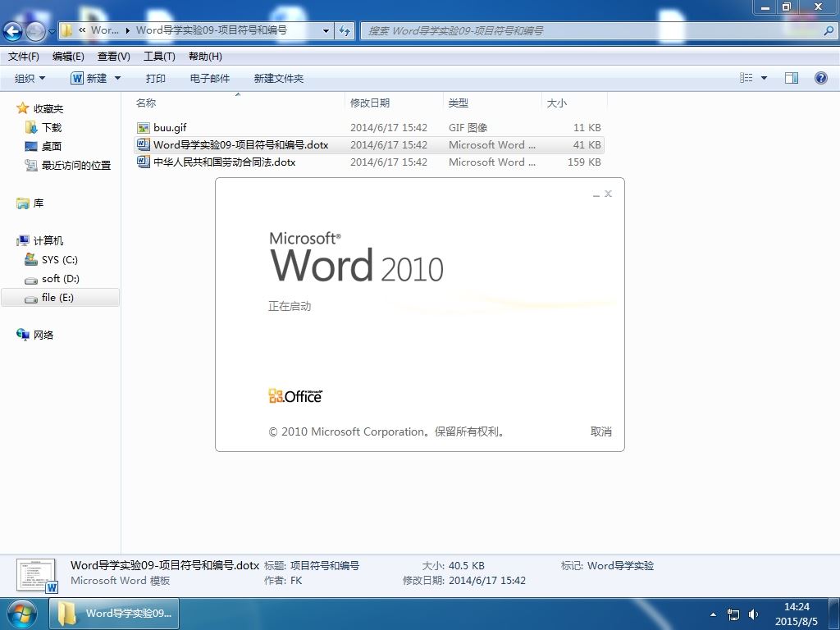The height and width of the screenshot is (630, 840).
Task: Click the 标题 value 项目符号和编号
Action: click(325, 565)
